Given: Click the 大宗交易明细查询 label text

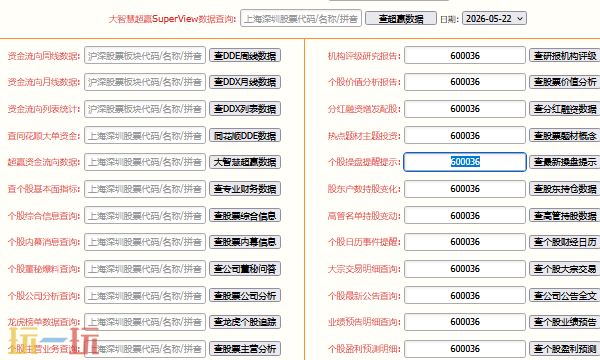Looking at the screenshot, I should (x=364, y=269).
